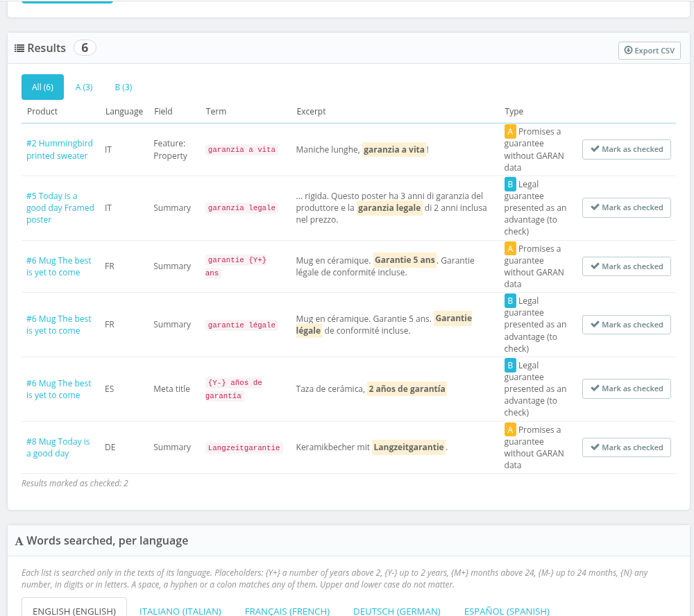This screenshot has width=694, height=616.
Task: Click the Type column header
Action: coord(514,112)
